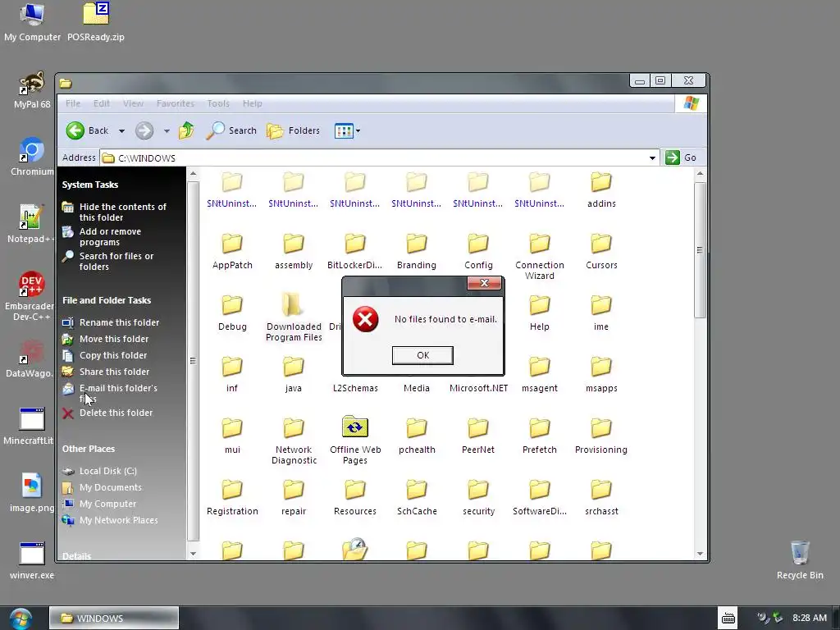Select the security folder

[478, 498]
